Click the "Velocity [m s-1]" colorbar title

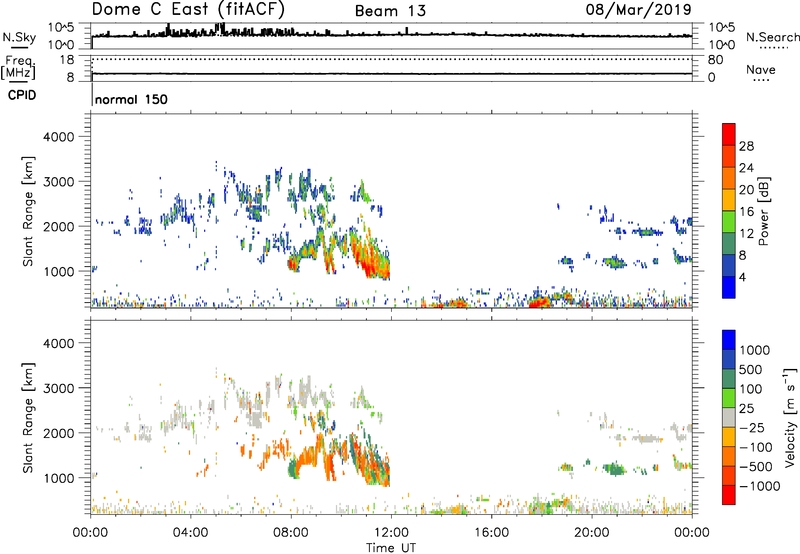(790, 417)
